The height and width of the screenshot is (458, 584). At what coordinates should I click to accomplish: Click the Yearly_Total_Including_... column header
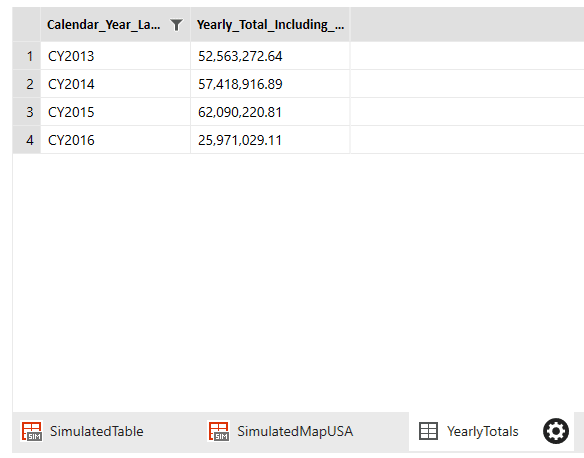[270, 25]
